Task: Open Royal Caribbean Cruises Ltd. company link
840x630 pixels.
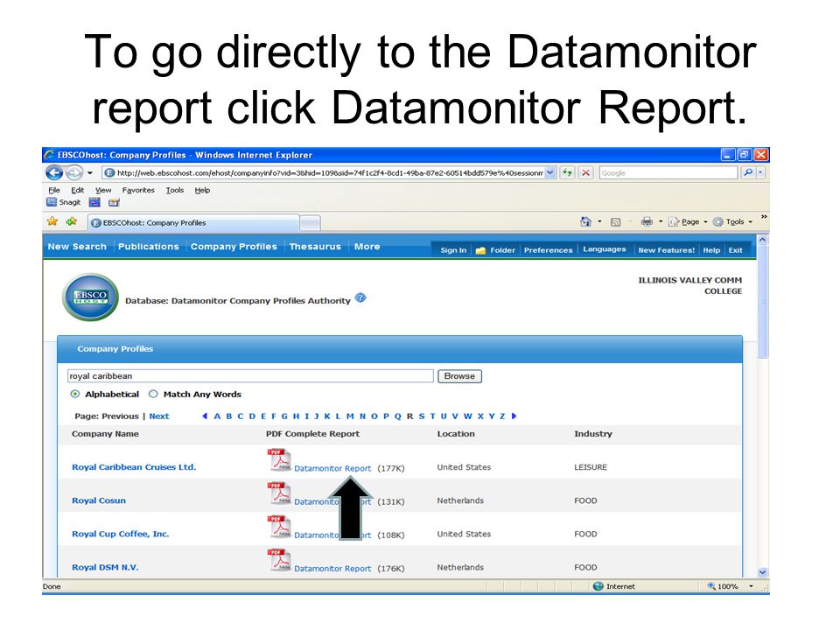Action: pos(134,467)
